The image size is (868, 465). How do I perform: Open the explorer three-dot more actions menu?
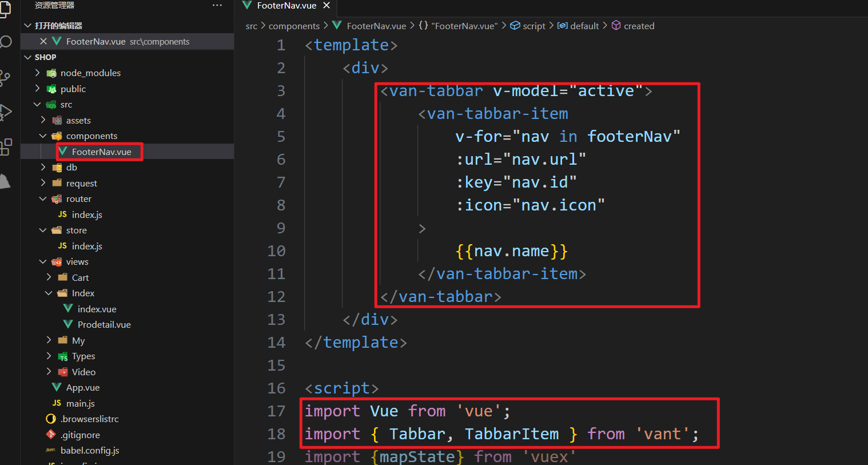(x=217, y=5)
